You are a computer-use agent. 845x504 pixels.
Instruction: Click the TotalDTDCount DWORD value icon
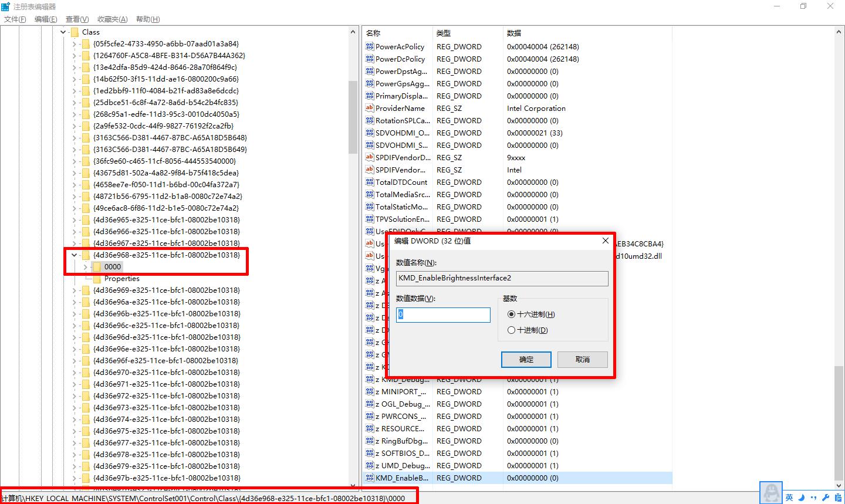tap(369, 182)
